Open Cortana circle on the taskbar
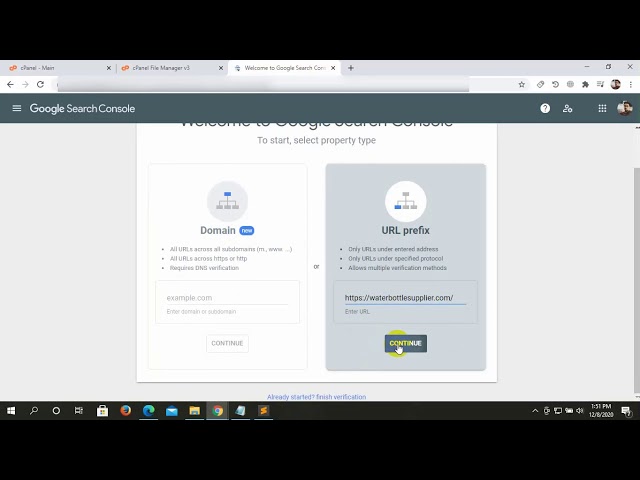 tap(56, 411)
